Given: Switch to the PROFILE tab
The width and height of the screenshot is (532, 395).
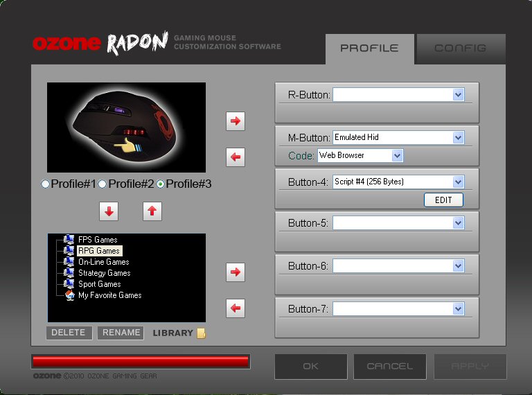Looking at the screenshot, I should click(369, 49).
